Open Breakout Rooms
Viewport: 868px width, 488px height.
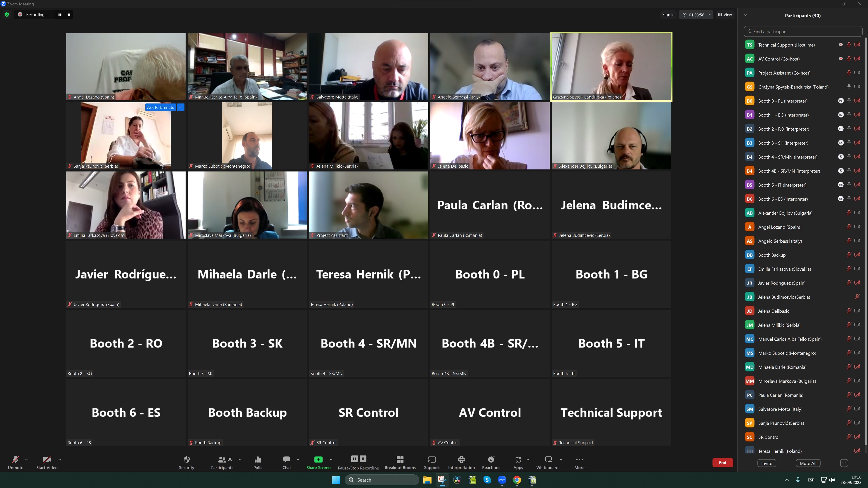(x=400, y=459)
